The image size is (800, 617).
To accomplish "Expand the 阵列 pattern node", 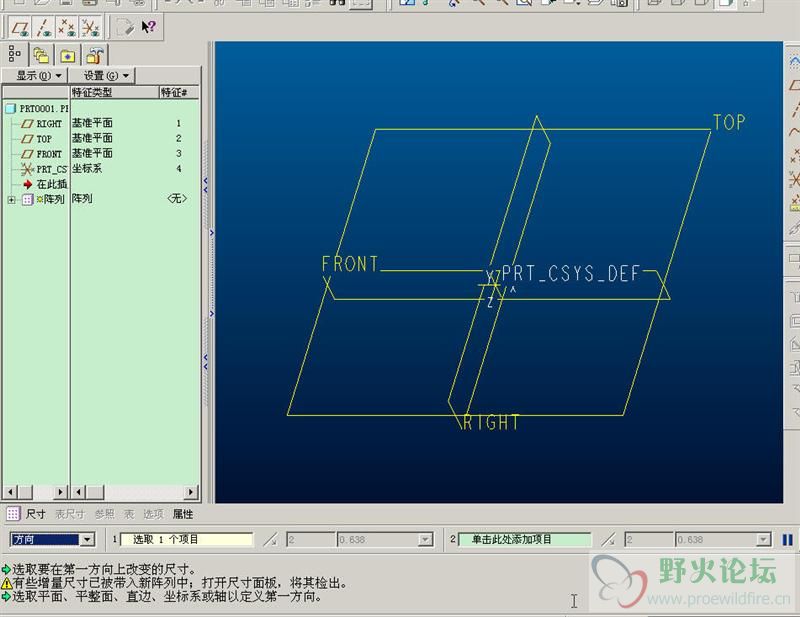I will 11,200.
